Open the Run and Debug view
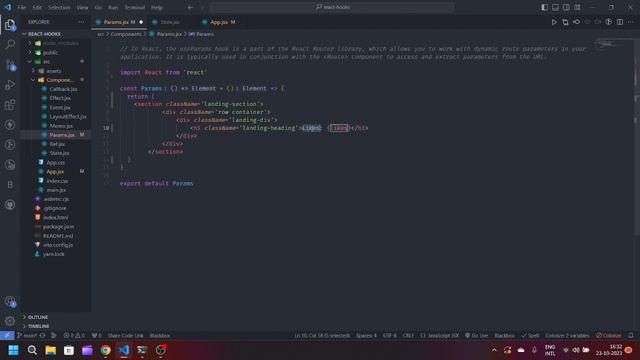The width and height of the screenshot is (640, 360). (x=10, y=85)
